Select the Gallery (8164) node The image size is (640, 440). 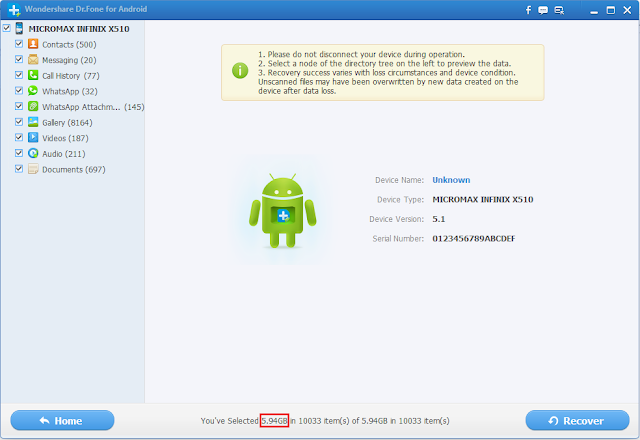67,122
